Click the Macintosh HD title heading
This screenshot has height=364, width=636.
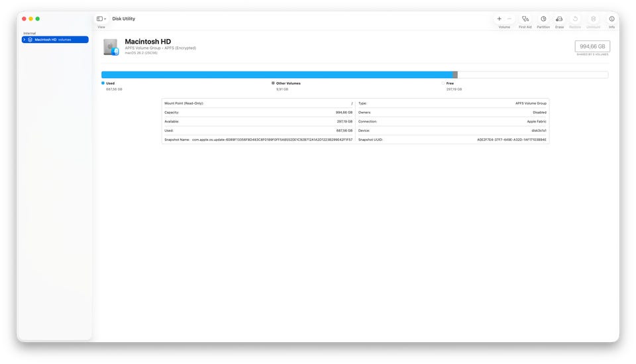[148, 41]
